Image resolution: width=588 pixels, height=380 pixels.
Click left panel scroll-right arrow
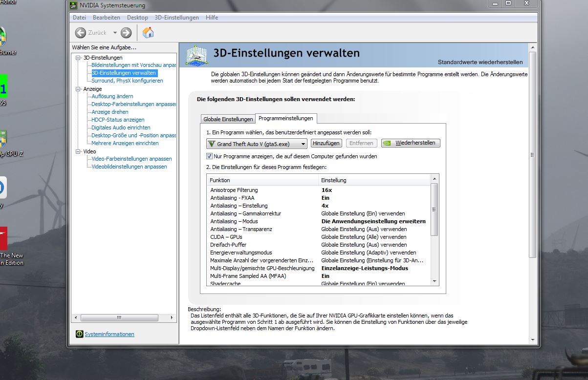pos(172,317)
